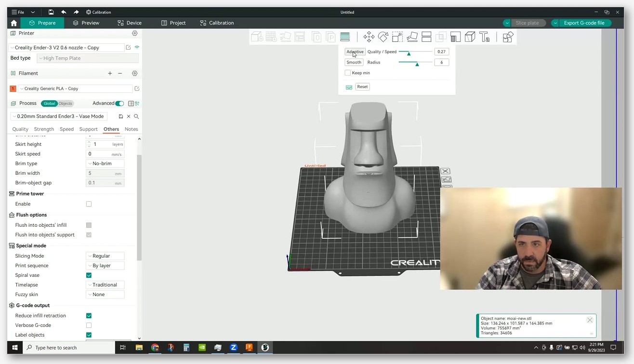Image resolution: width=634 pixels, height=364 pixels.
Task: Open the Creality Generic PLA filament dropdown
Action: (x=75, y=89)
